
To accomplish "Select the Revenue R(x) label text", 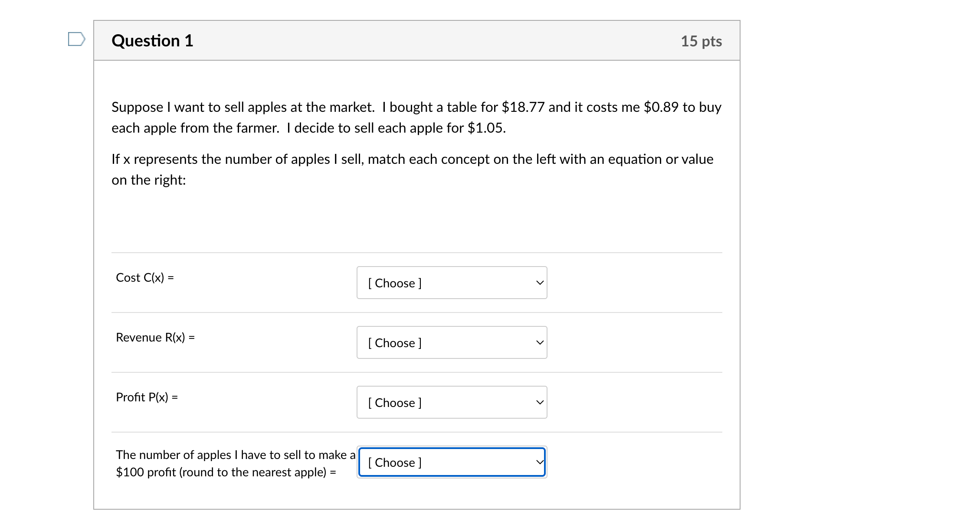I will pos(155,338).
